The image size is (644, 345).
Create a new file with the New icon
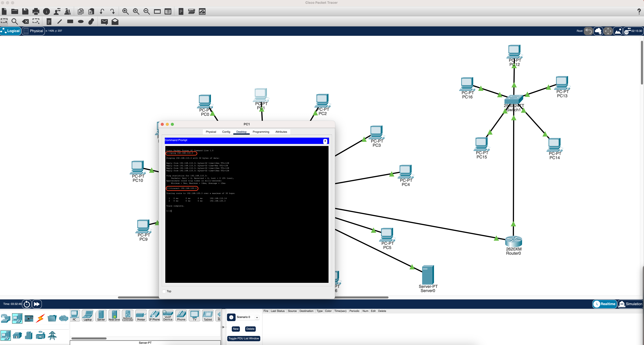pos(4,11)
